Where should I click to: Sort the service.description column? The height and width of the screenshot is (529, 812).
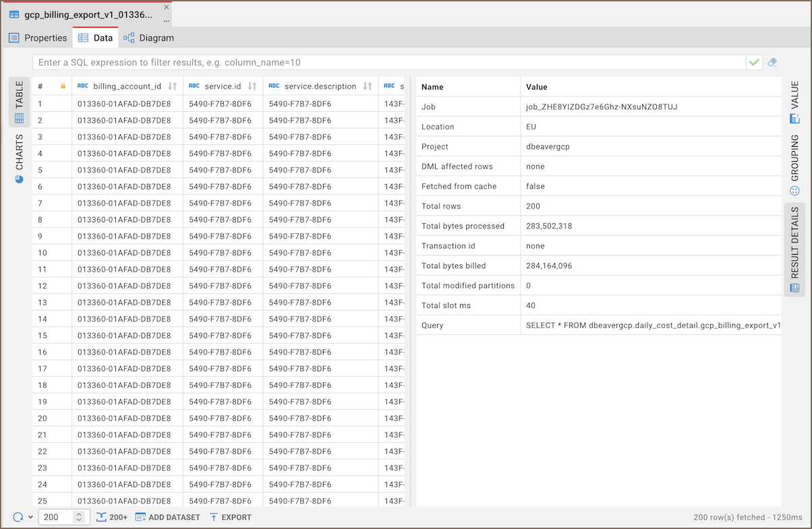tap(368, 86)
